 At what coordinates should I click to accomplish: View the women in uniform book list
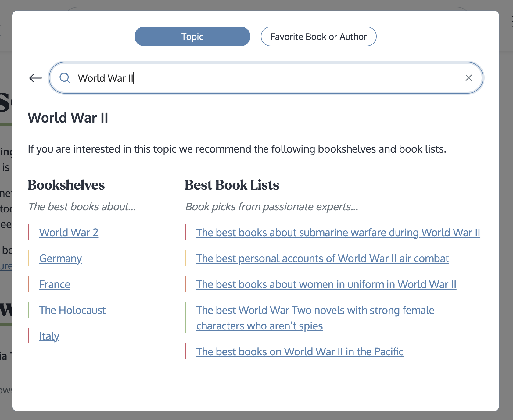coord(326,284)
